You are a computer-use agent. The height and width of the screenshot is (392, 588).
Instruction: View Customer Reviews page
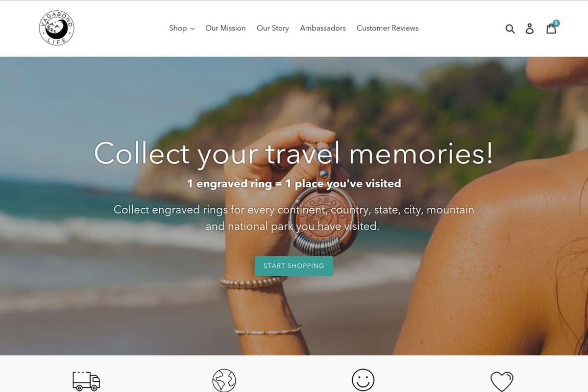pyautogui.click(x=387, y=28)
